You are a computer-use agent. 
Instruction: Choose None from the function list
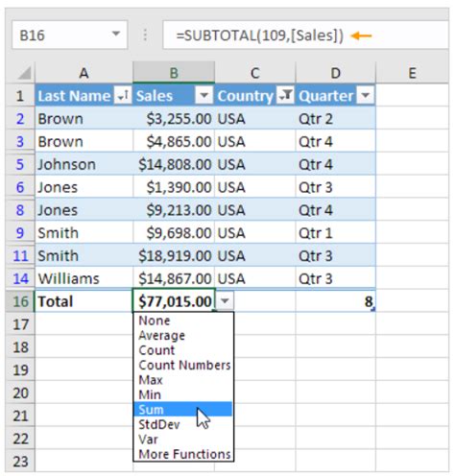(x=183, y=321)
